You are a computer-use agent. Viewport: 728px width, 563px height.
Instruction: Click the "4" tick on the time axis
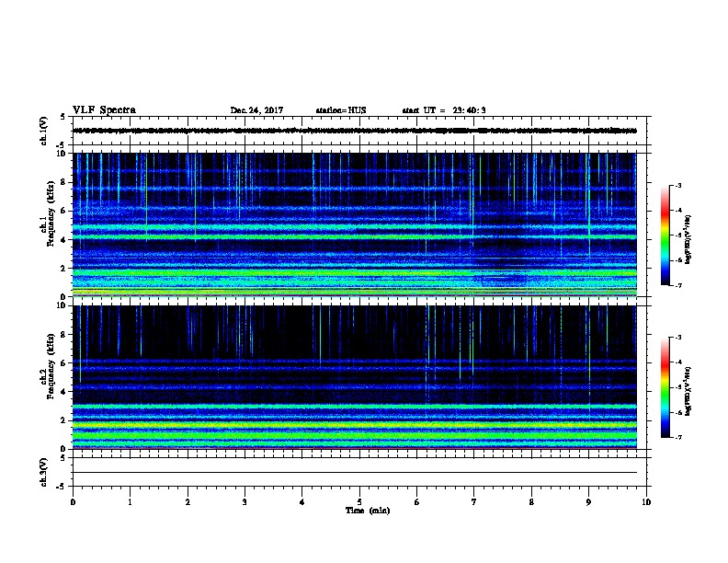tap(302, 502)
